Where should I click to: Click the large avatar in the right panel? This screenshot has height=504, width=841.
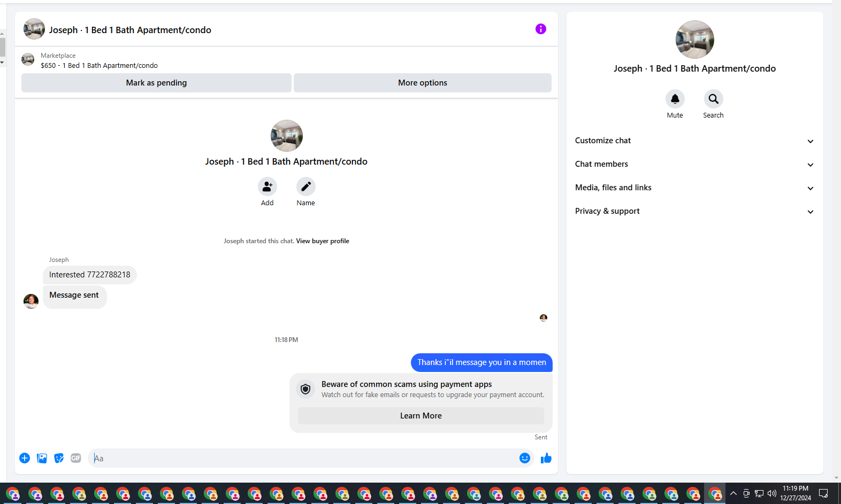695,40
